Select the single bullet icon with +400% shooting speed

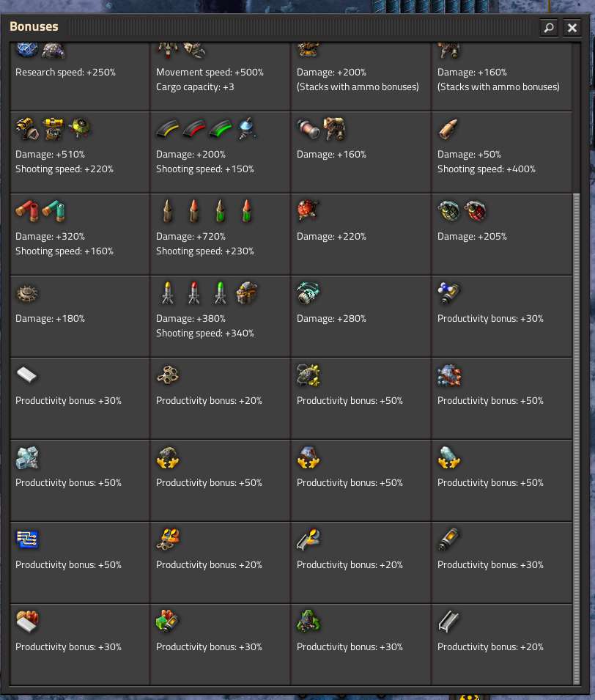(448, 128)
